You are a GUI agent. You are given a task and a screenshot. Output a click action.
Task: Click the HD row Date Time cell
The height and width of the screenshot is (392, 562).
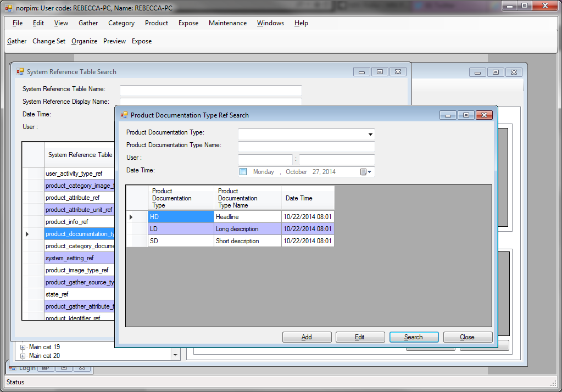click(308, 217)
